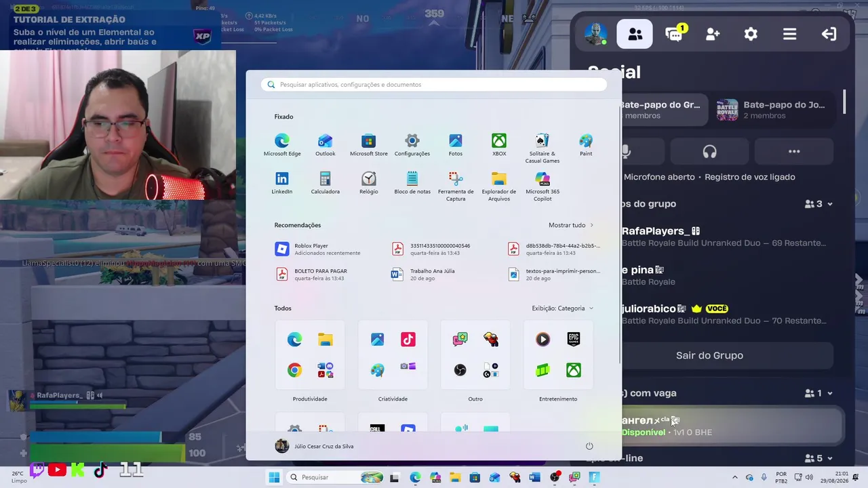Open the pinned Bloco de notas app

coord(412,183)
